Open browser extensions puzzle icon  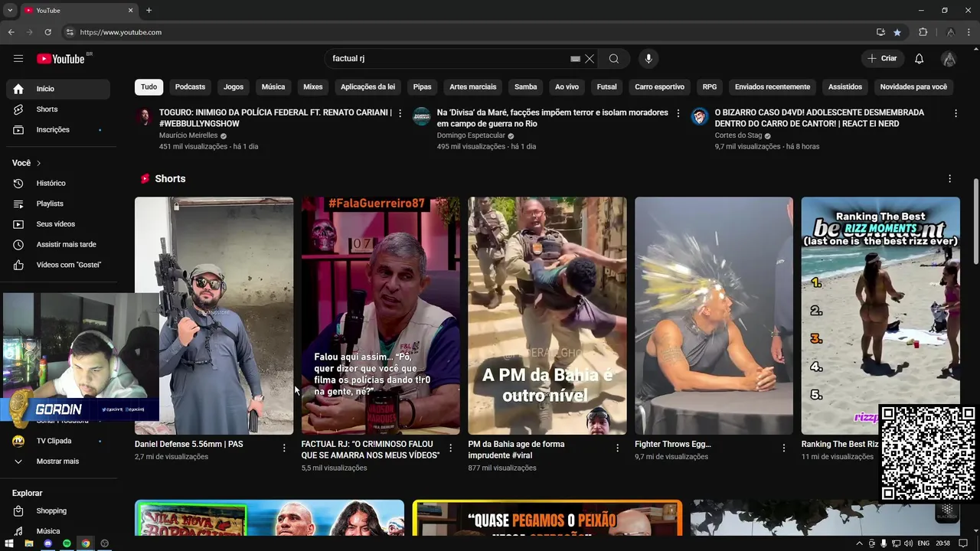(x=923, y=32)
